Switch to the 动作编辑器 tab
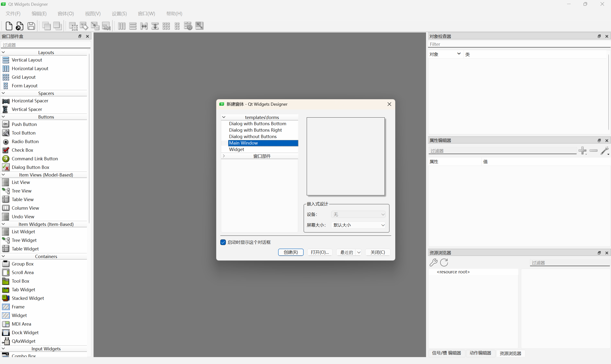This screenshot has width=611, height=364. pyautogui.click(x=480, y=353)
